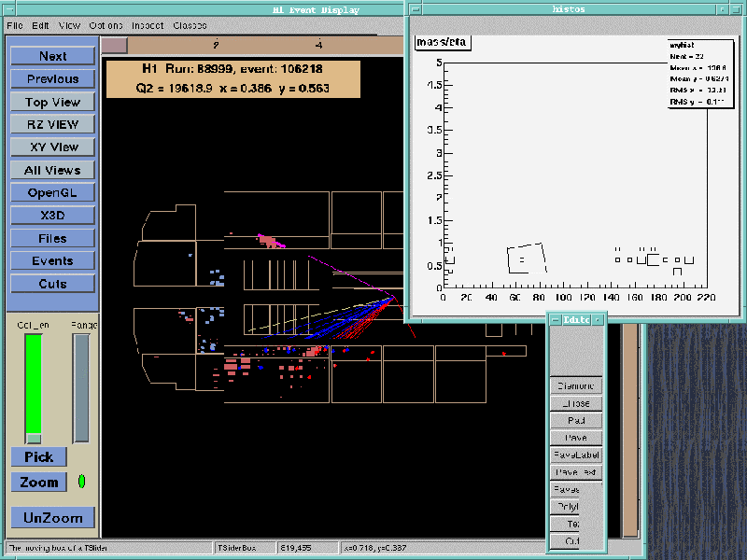The height and width of the screenshot is (560, 747).
Task: Click the green Cal_en slider bar
Action: [x=34, y=383]
